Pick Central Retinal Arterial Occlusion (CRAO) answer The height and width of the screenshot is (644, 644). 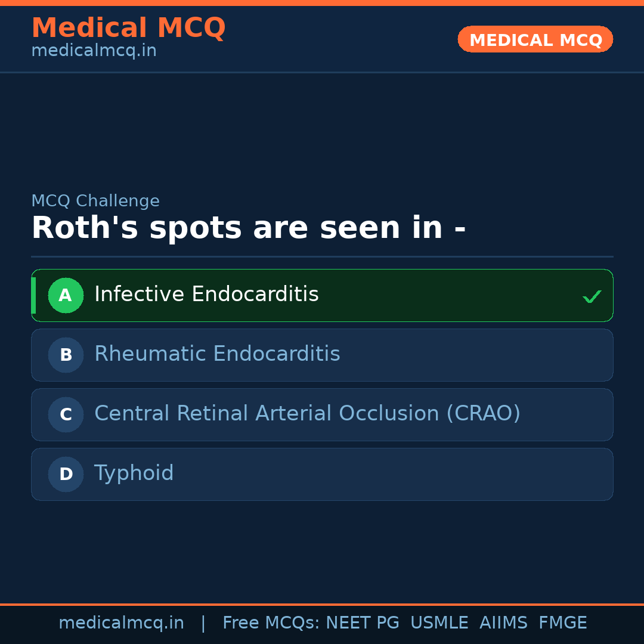pyautogui.click(x=307, y=414)
